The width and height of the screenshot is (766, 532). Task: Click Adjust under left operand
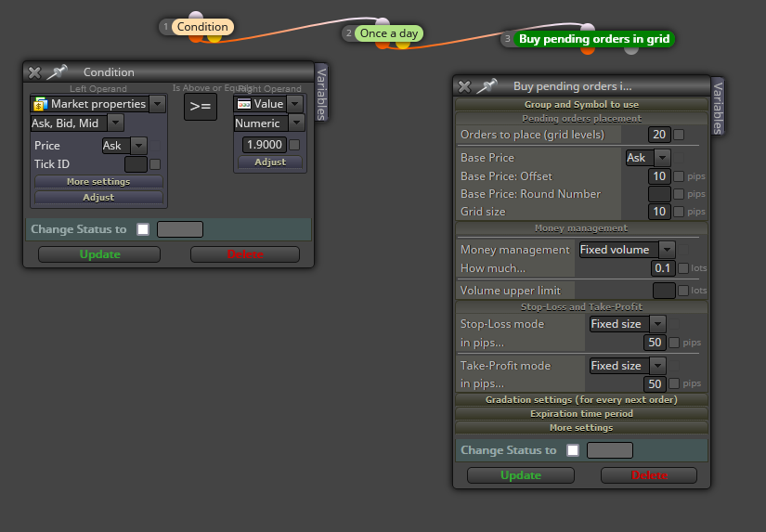pos(98,198)
